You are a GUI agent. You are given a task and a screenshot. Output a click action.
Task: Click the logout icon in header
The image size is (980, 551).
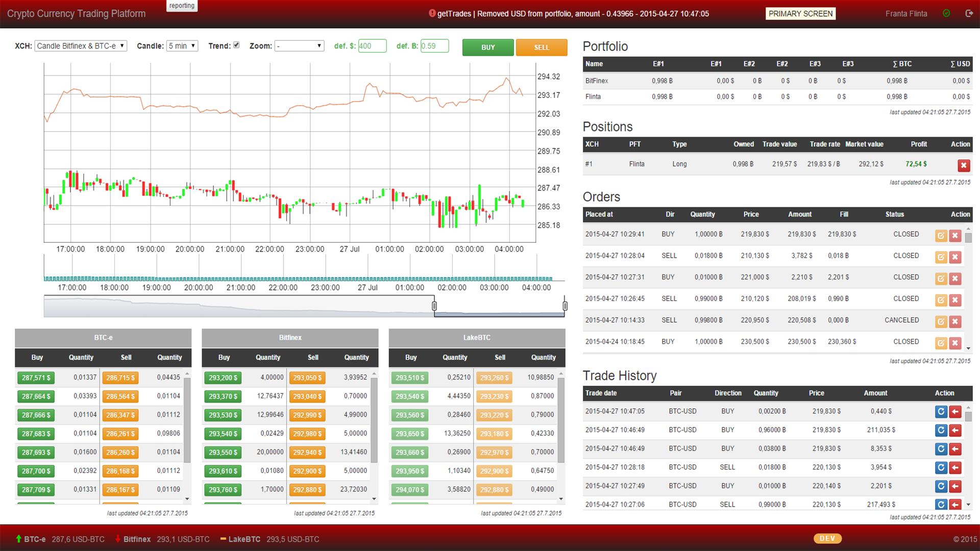(x=969, y=13)
